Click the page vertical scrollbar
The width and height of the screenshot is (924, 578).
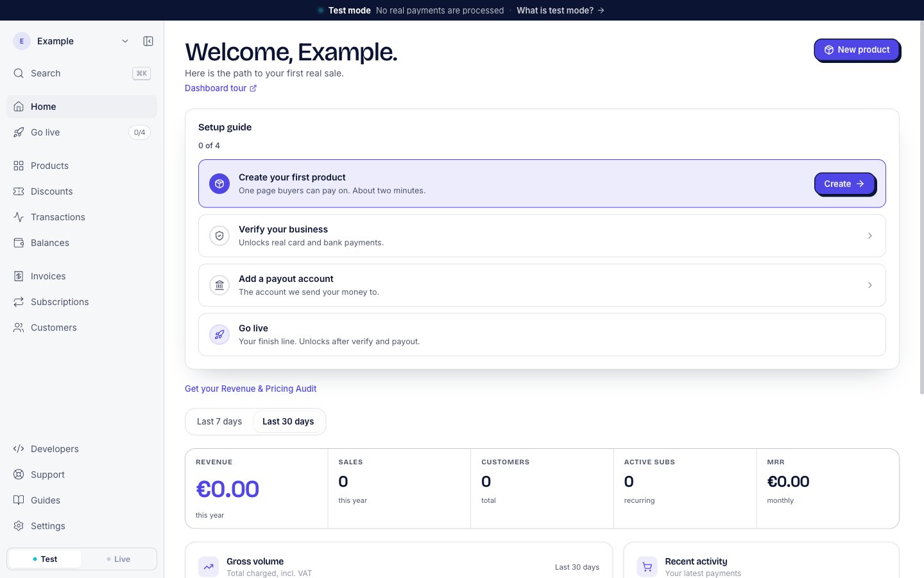922,209
